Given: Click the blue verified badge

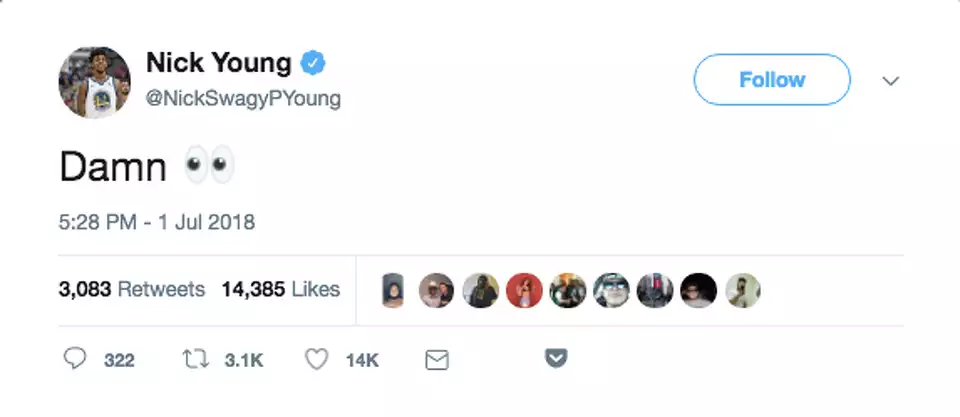Looking at the screenshot, I should pyautogui.click(x=314, y=64).
